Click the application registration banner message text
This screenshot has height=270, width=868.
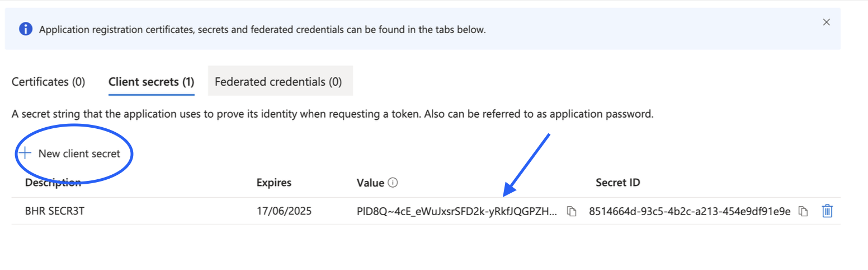point(262,30)
